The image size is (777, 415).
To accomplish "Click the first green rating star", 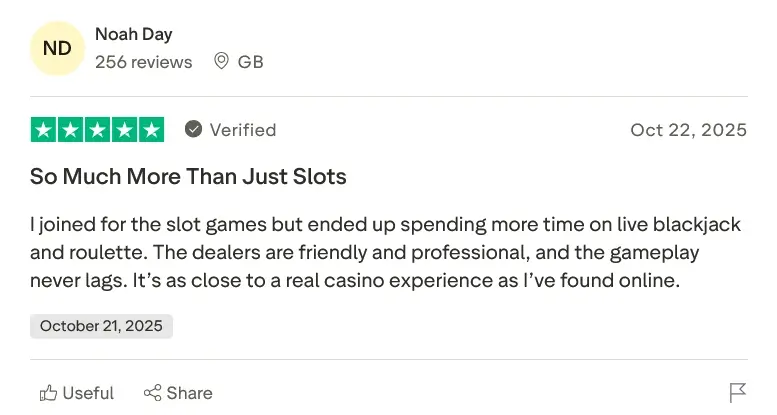I will [x=43, y=130].
